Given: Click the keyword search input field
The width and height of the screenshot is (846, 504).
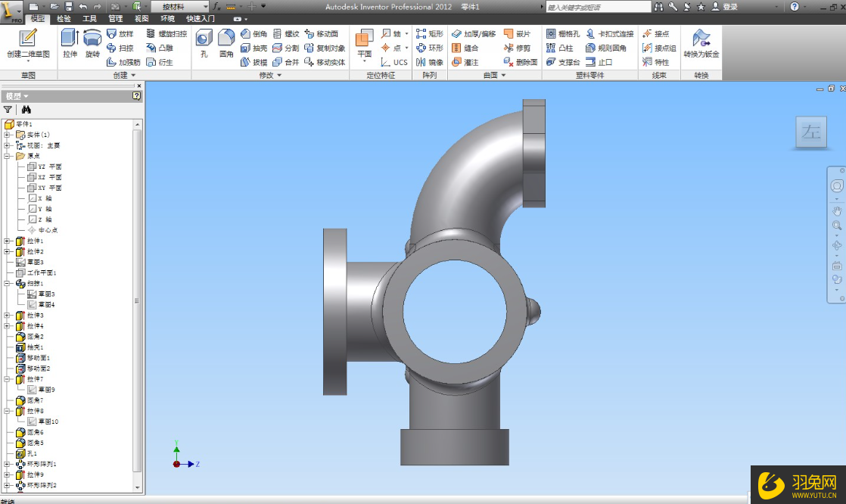Looking at the screenshot, I should point(598,7).
